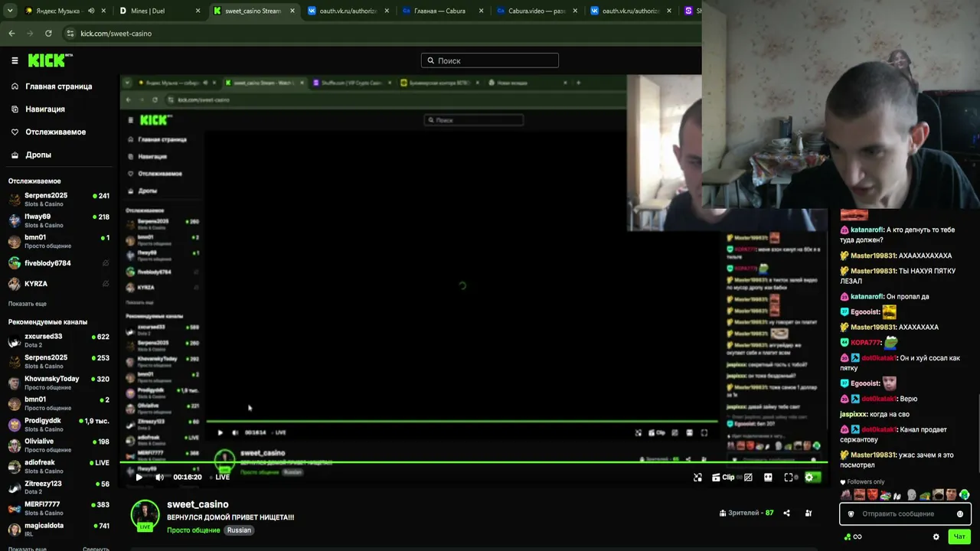Open followed channel f1way69
Screen dimensions: 980x551
point(58,221)
